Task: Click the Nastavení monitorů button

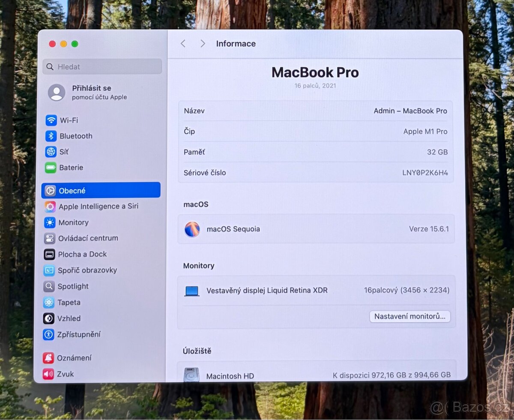Action: 409,316
